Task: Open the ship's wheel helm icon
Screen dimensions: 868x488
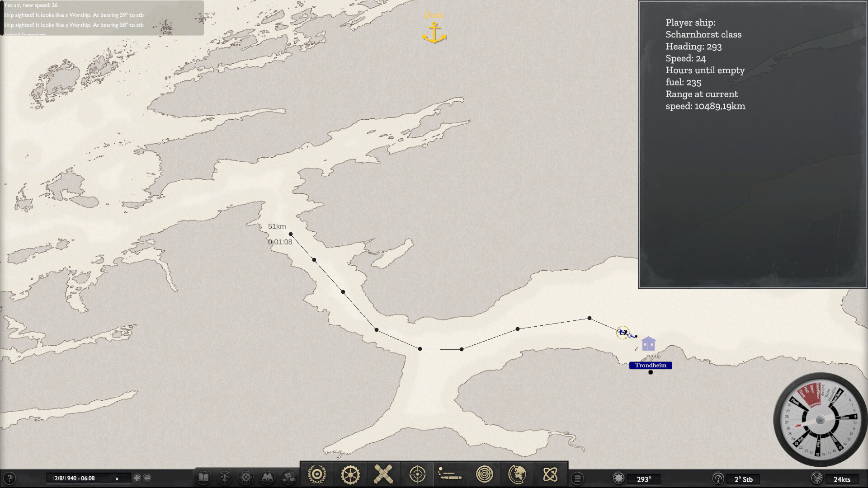Action: click(x=246, y=477)
